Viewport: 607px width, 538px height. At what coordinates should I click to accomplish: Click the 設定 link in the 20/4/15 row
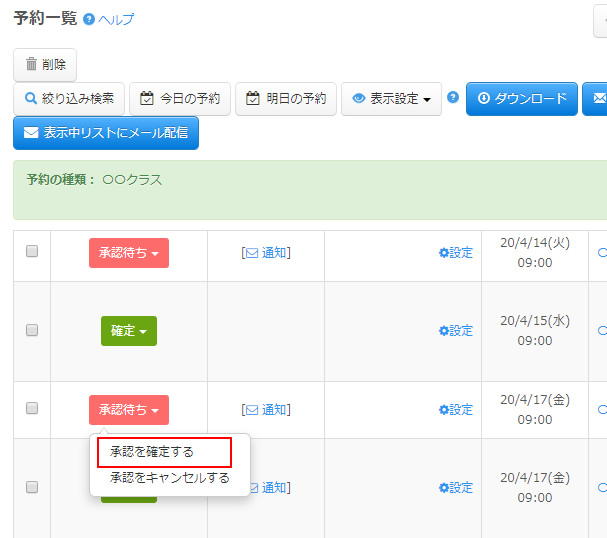[x=455, y=331]
